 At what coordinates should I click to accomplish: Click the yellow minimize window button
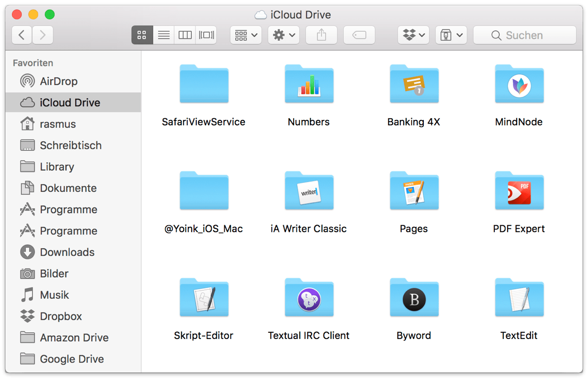33,14
